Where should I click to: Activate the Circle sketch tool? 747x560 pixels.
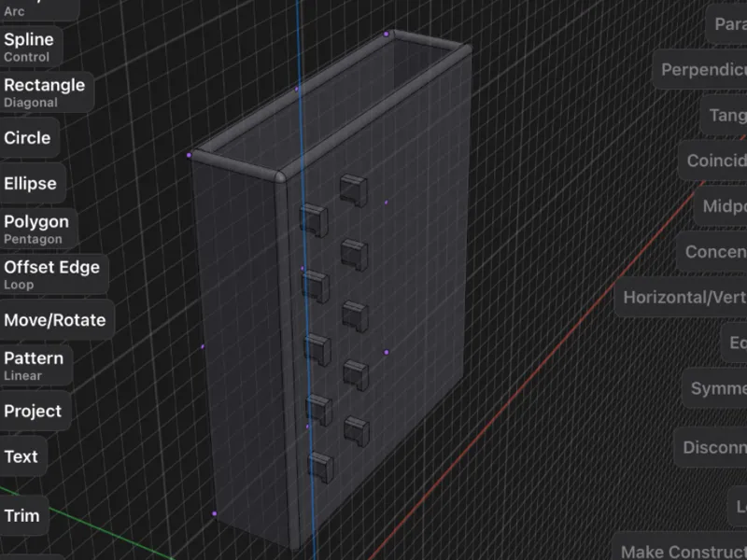pyautogui.click(x=29, y=138)
